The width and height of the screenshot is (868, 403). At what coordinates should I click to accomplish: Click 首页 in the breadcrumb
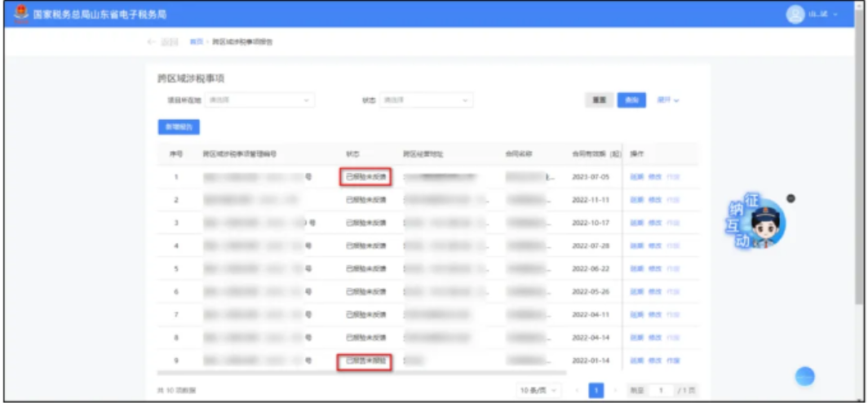[x=196, y=42]
